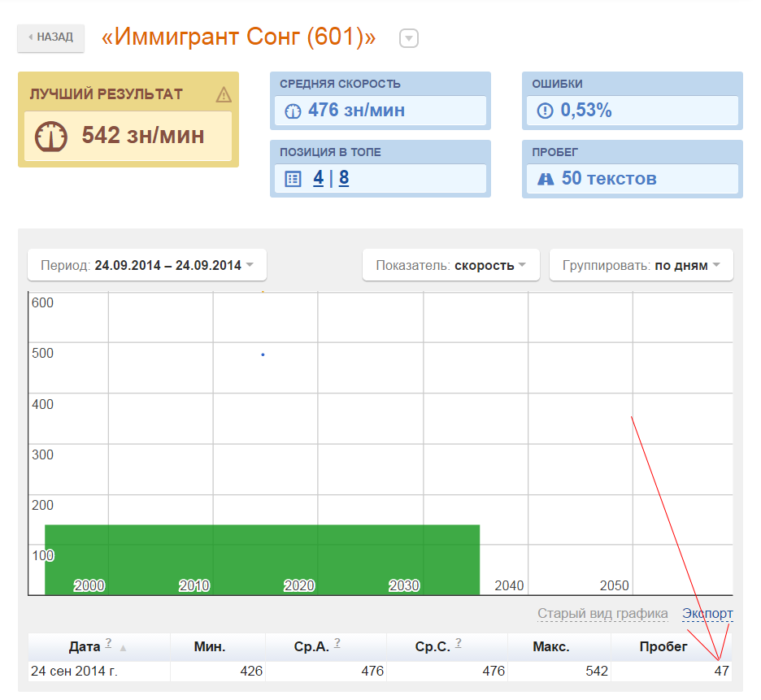Open the Период date range dropdown
761x700 pixels.
pyautogui.click(x=147, y=265)
